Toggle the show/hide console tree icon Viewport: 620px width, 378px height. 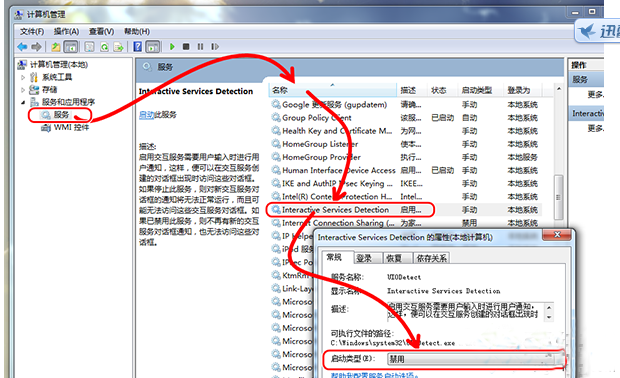coord(71,47)
